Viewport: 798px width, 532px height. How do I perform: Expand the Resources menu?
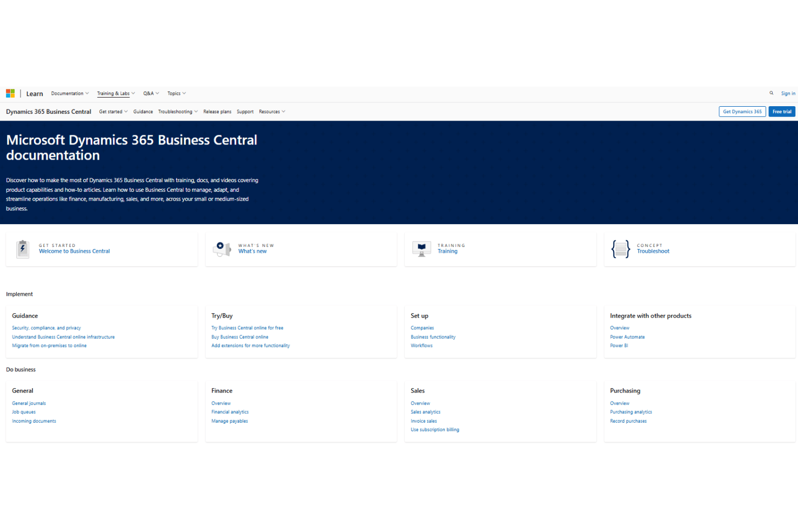click(x=272, y=112)
